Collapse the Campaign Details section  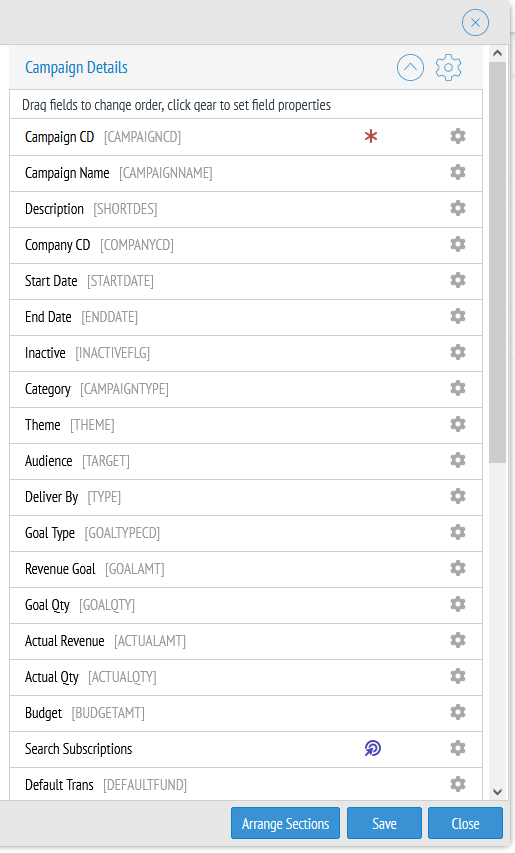pyautogui.click(x=410, y=67)
